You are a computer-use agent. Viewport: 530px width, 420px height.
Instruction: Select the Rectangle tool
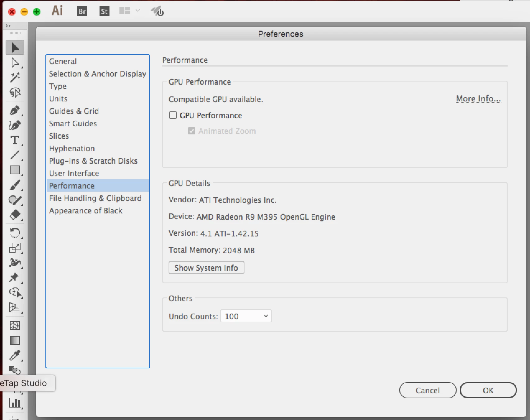point(15,170)
